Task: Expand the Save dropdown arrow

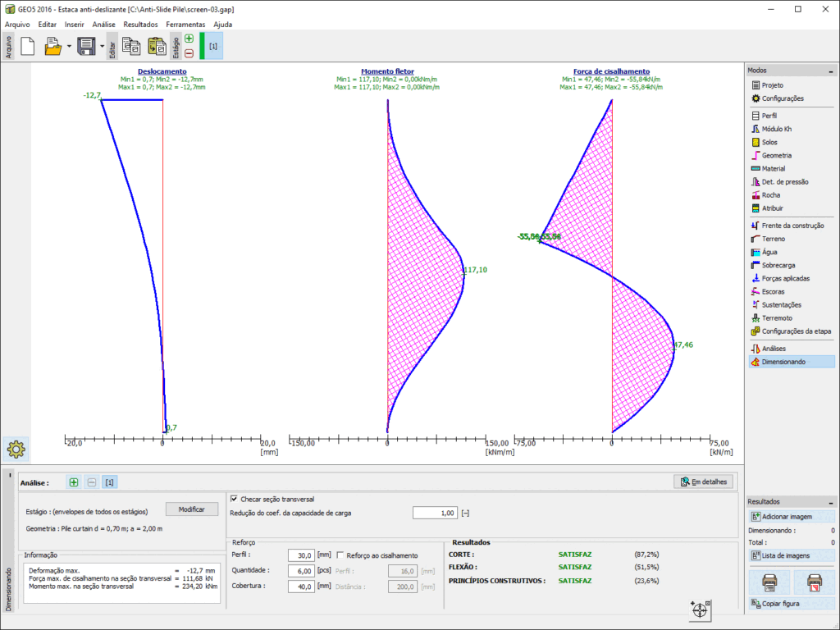Action: click(x=102, y=47)
